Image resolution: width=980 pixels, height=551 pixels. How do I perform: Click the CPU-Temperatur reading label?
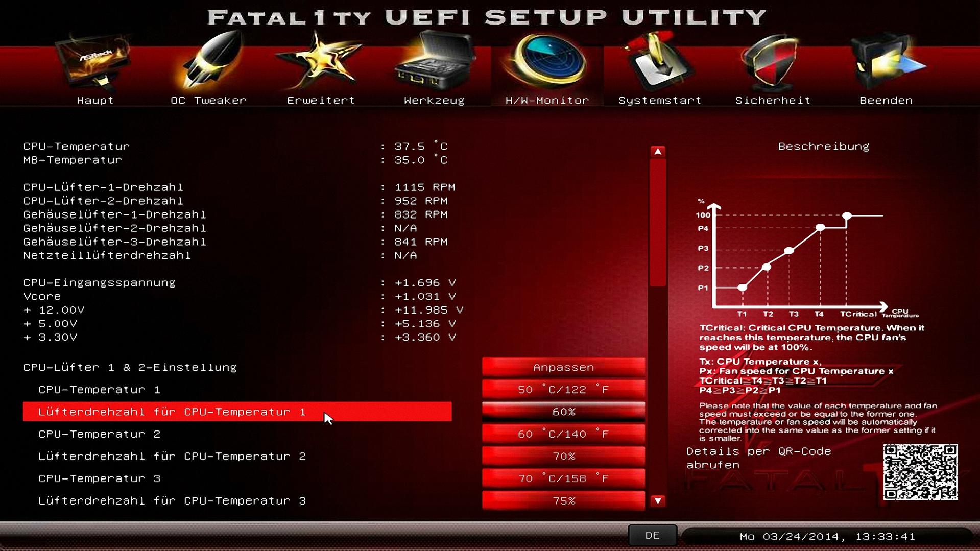click(77, 147)
